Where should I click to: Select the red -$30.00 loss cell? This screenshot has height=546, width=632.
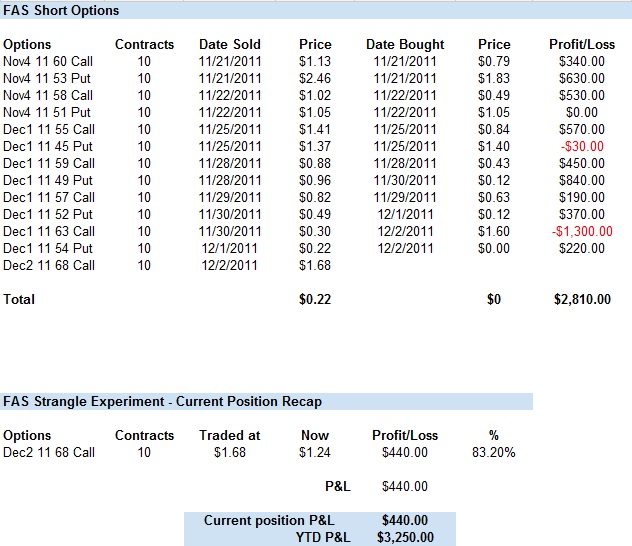coord(584,146)
